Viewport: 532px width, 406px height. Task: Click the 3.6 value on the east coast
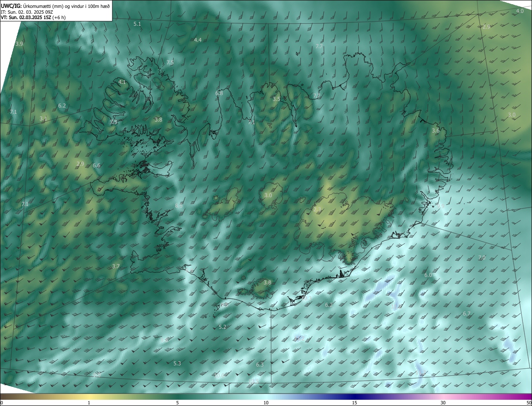coord(436,130)
